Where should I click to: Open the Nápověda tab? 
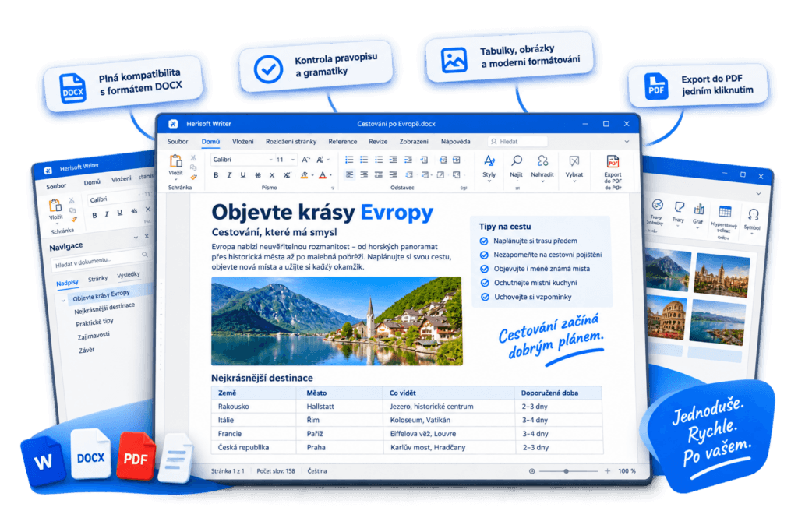pos(455,142)
